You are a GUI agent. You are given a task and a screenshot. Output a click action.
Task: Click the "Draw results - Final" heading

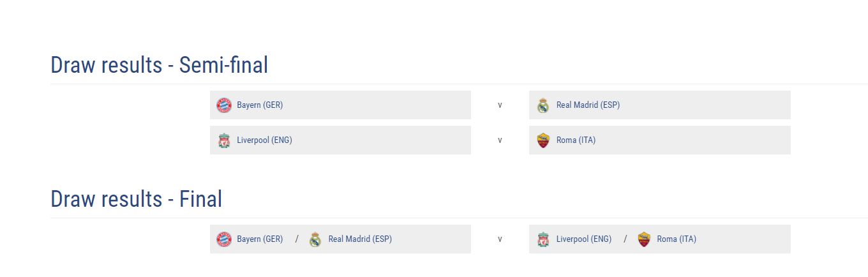[137, 199]
